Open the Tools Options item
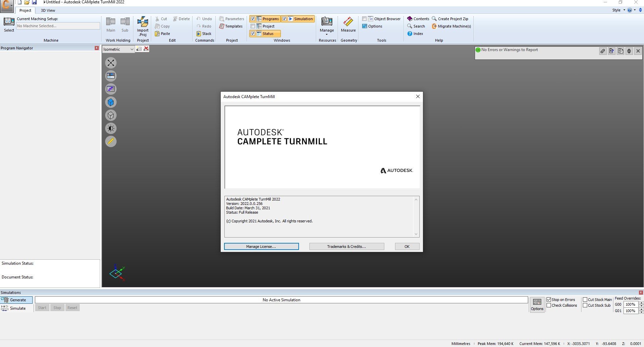Viewport: 644px width, 347px height. pyautogui.click(x=372, y=26)
